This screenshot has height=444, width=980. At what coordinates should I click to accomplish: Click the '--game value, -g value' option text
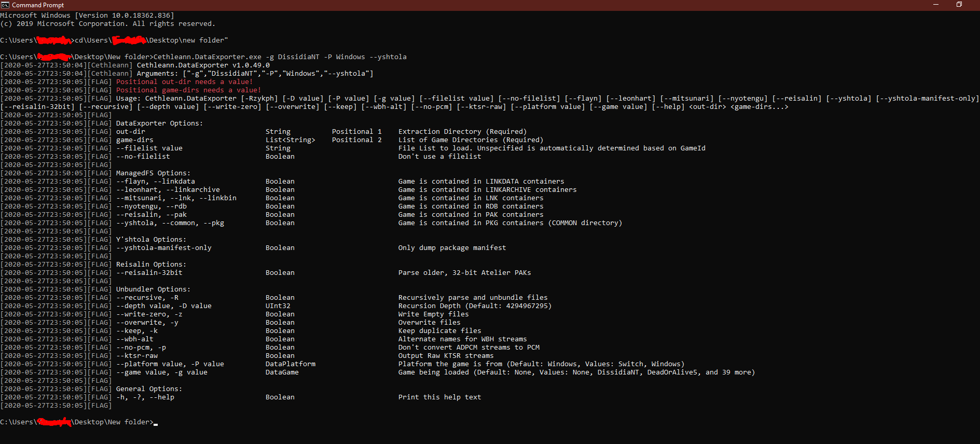tap(162, 372)
